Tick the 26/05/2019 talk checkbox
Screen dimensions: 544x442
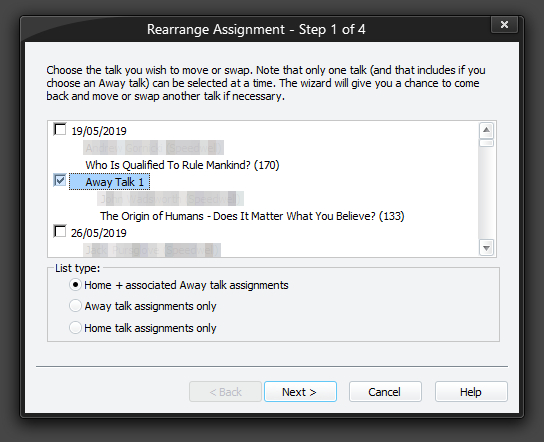tap(60, 231)
